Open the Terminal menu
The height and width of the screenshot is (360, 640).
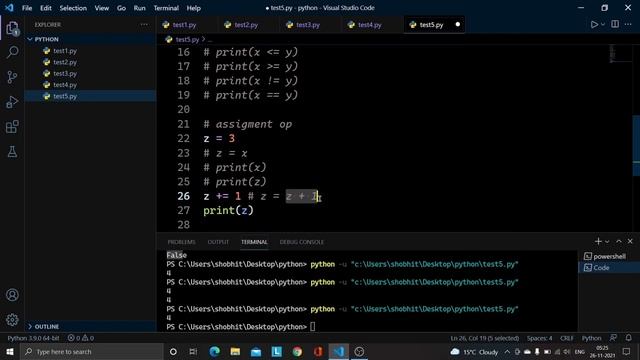pyautogui.click(x=166, y=8)
